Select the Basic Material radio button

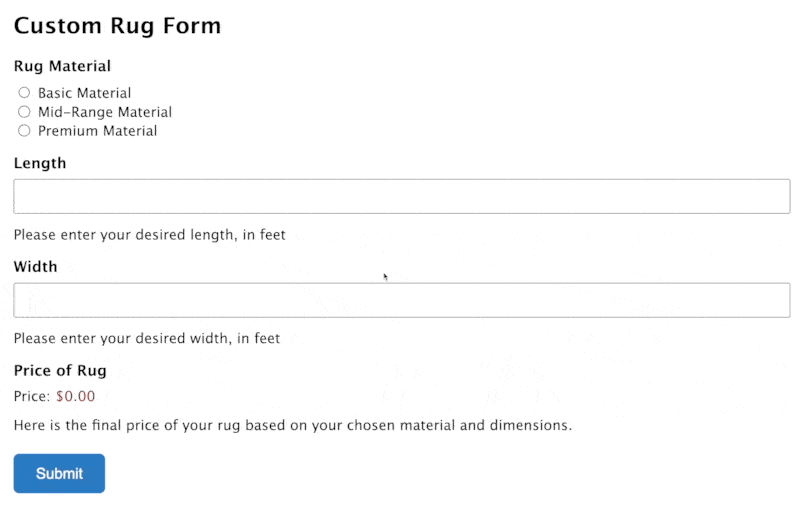[x=24, y=93]
